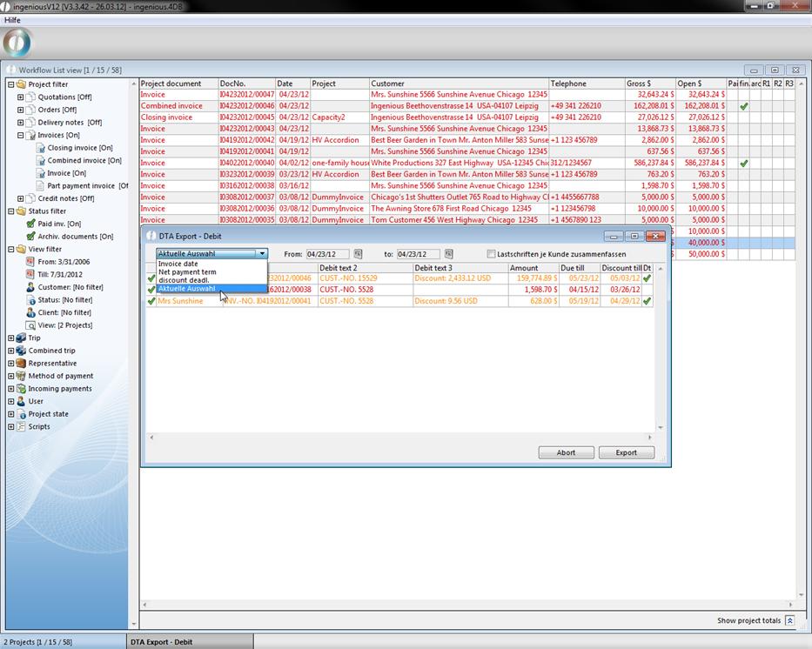The image size is (812, 649).
Task: Click the Incoming payments icon
Action: click(21, 389)
